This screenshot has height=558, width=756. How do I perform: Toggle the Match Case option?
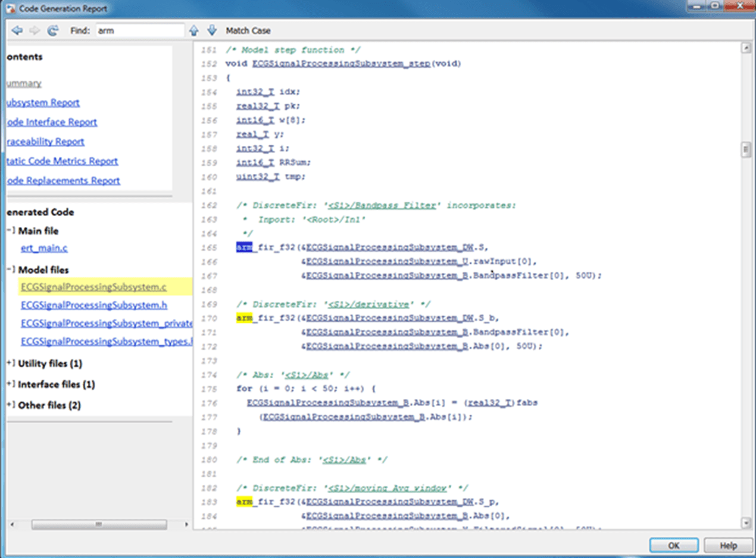point(248,30)
